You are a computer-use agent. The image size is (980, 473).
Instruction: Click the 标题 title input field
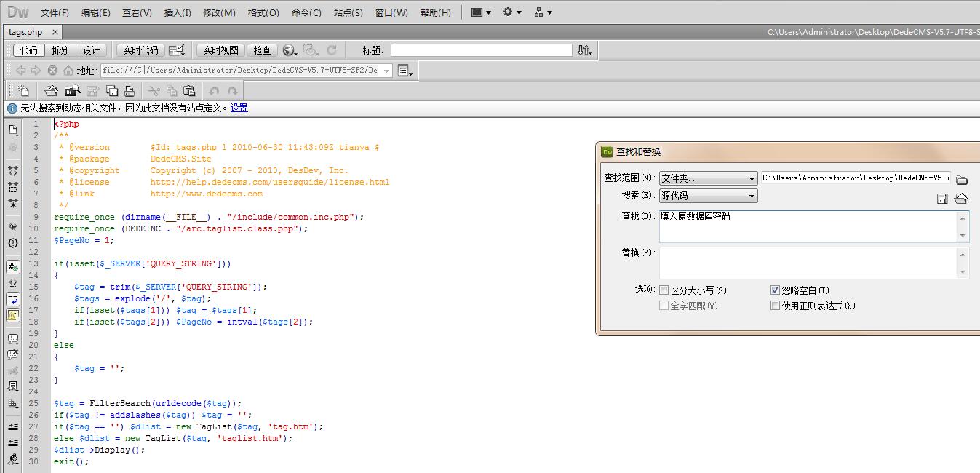coord(482,50)
